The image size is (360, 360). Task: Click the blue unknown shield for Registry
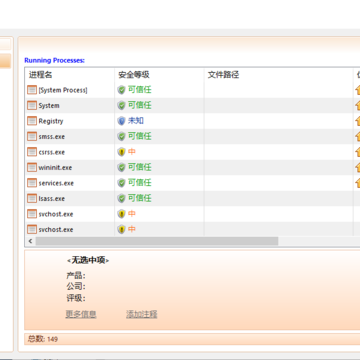coord(121,121)
